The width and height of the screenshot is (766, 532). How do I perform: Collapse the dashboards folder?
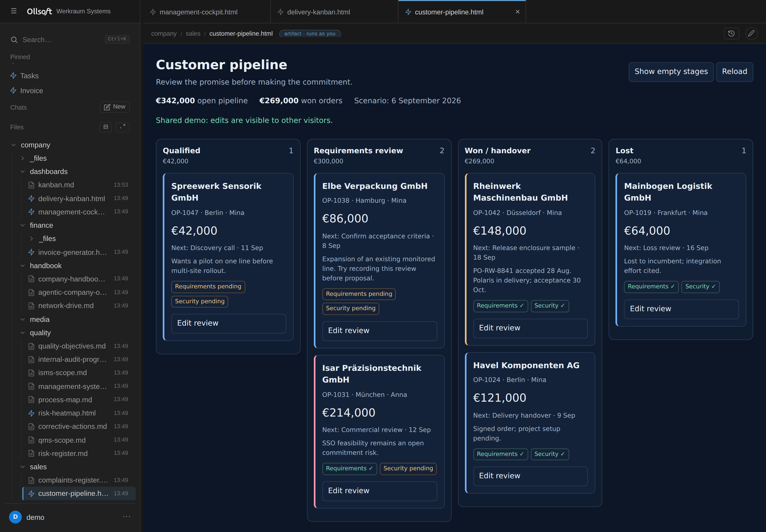[22, 172]
